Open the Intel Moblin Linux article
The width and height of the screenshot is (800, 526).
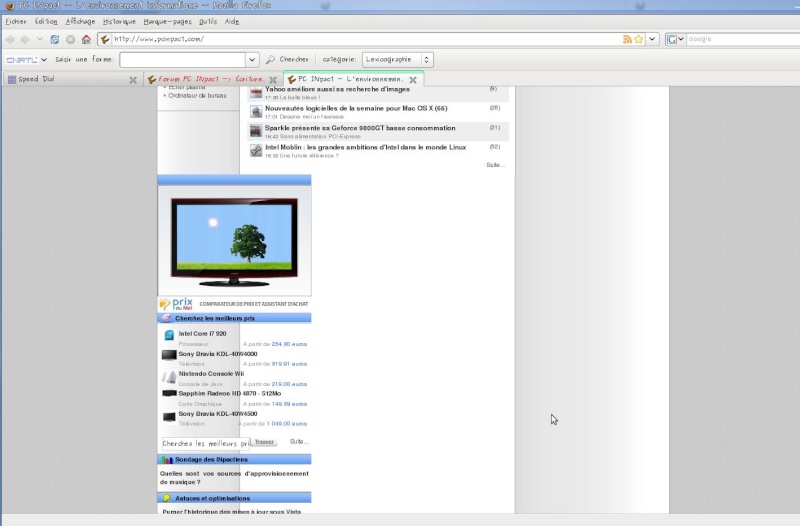[365, 147]
